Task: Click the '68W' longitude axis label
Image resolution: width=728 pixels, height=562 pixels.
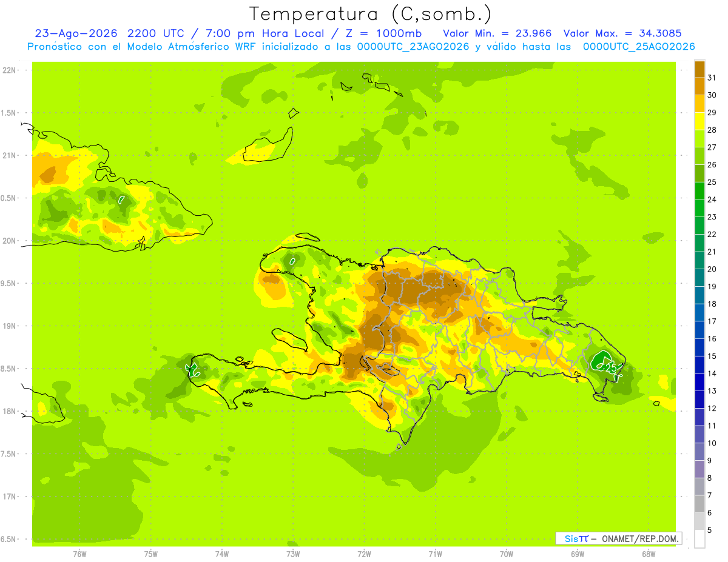Action: click(648, 554)
